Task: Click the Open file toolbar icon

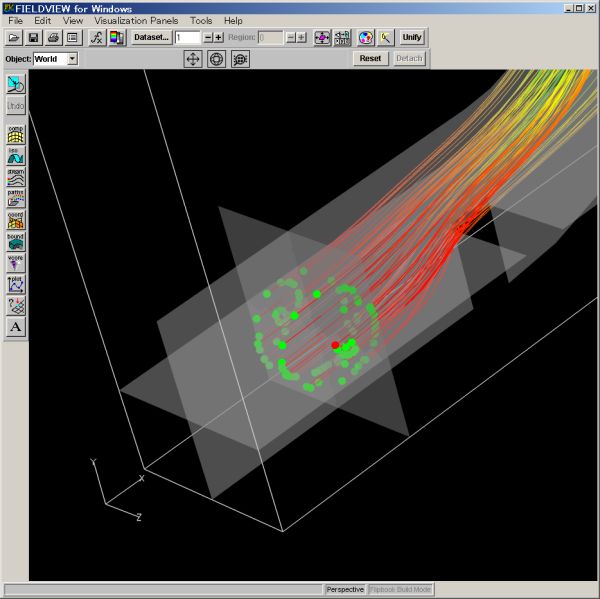Action: point(14,38)
